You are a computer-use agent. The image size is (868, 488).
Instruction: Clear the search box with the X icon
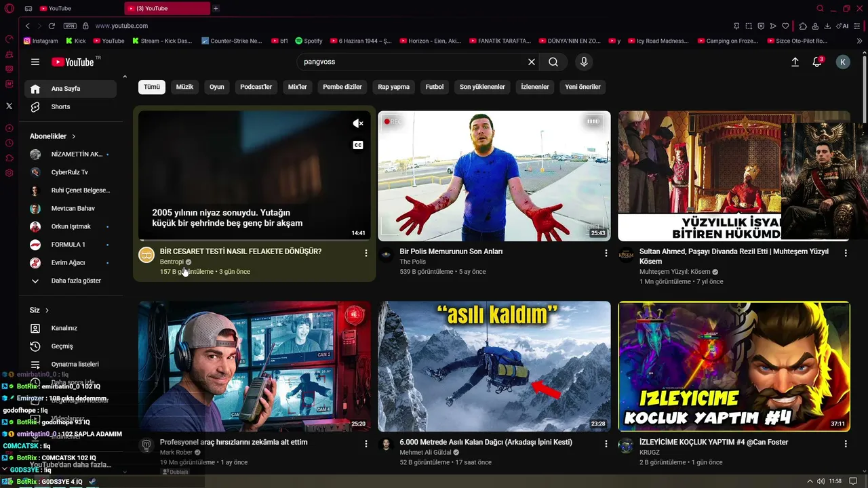click(532, 62)
